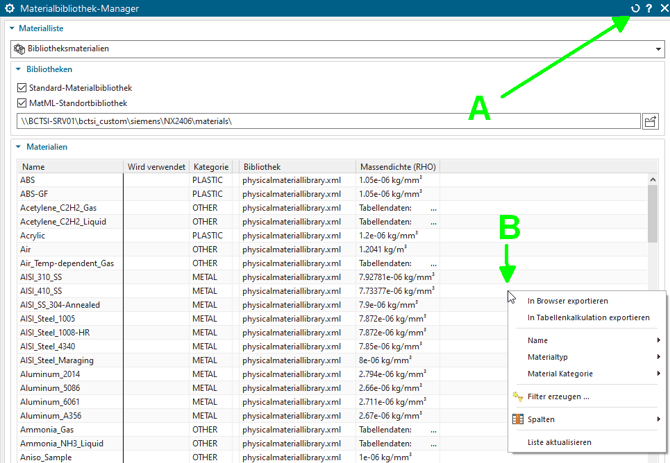Collapse the Materialliste section

click(x=11, y=28)
